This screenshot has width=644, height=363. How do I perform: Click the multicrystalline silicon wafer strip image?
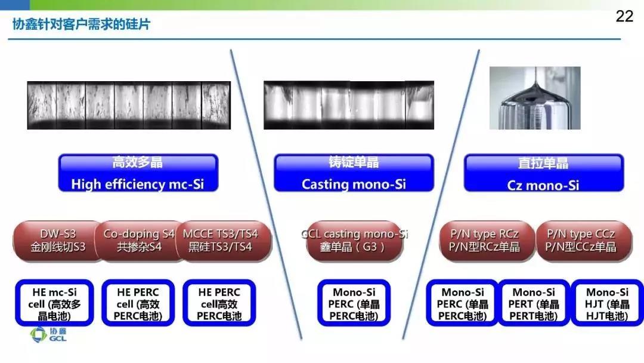pyautogui.click(x=129, y=105)
